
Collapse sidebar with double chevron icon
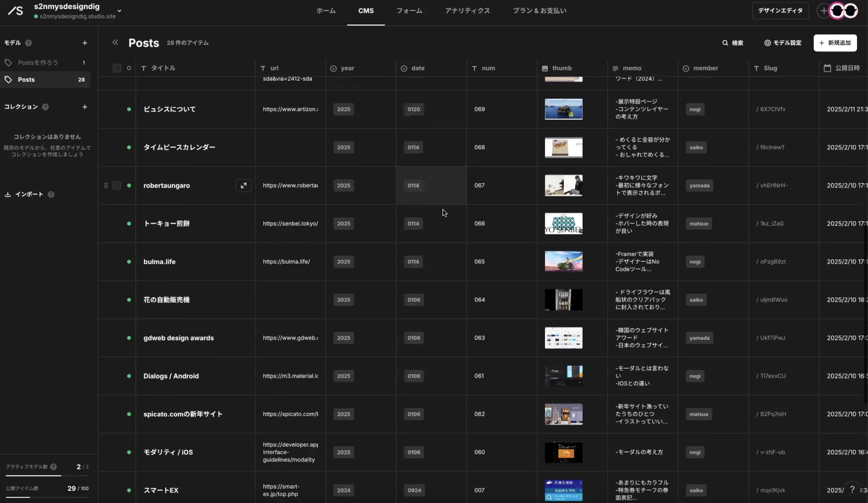click(115, 42)
